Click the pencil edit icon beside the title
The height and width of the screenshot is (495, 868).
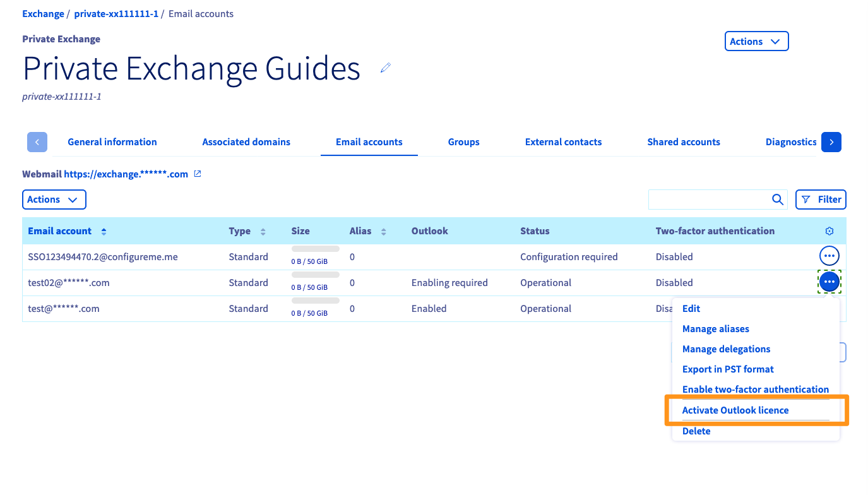386,68
